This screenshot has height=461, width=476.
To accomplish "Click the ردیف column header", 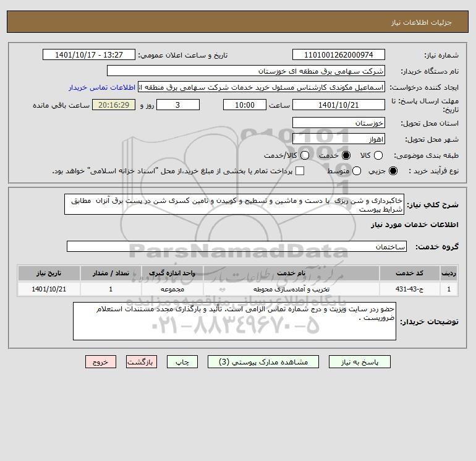I will (x=449, y=273).
